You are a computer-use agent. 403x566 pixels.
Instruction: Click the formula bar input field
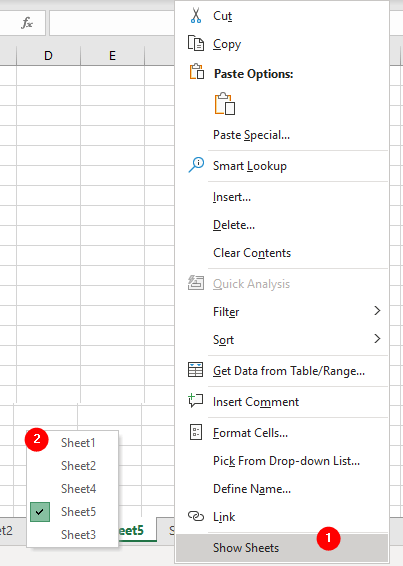112,23
